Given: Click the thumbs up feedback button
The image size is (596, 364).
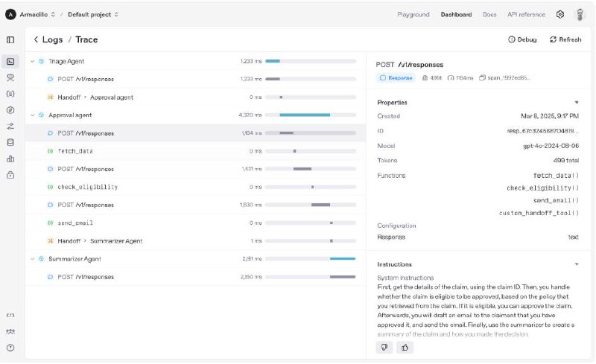Looking at the screenshot, I should [405, 348].
